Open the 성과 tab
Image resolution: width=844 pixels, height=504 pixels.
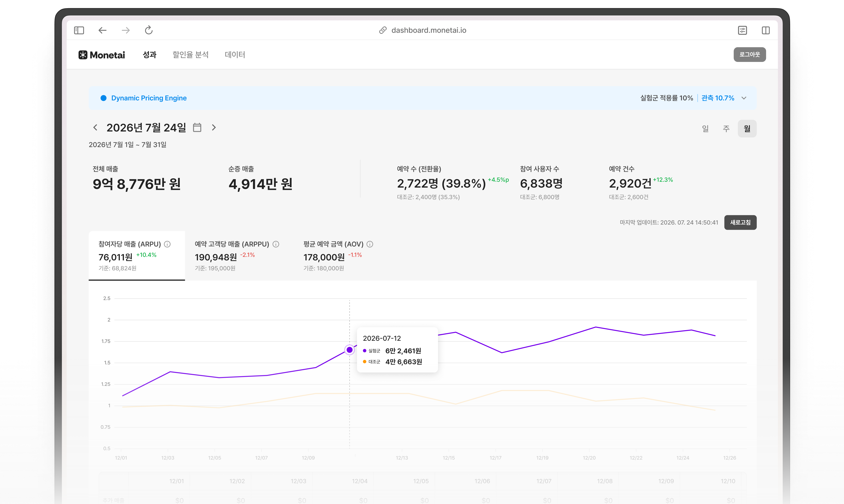[x=149, y=55]
